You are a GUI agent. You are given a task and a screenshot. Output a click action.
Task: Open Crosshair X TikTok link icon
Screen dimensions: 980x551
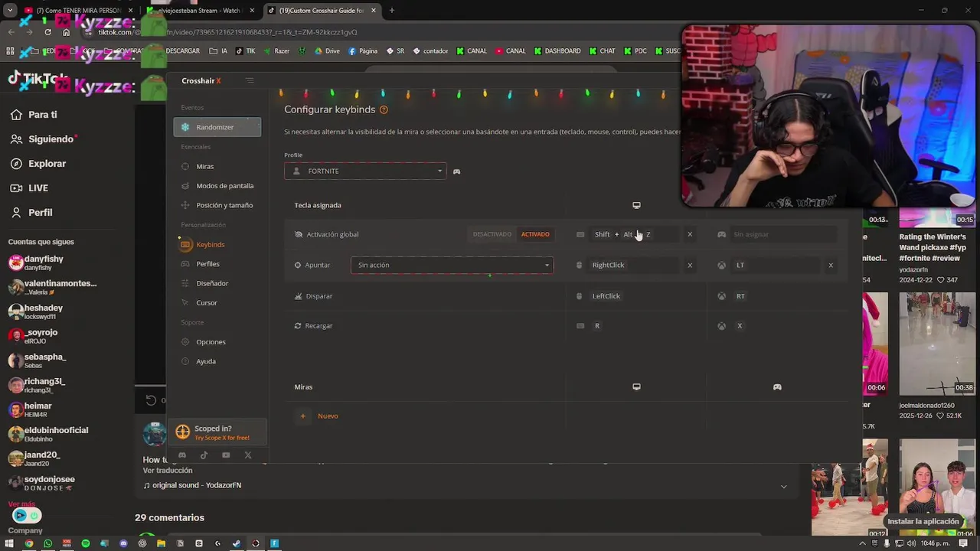coord(204,455)
